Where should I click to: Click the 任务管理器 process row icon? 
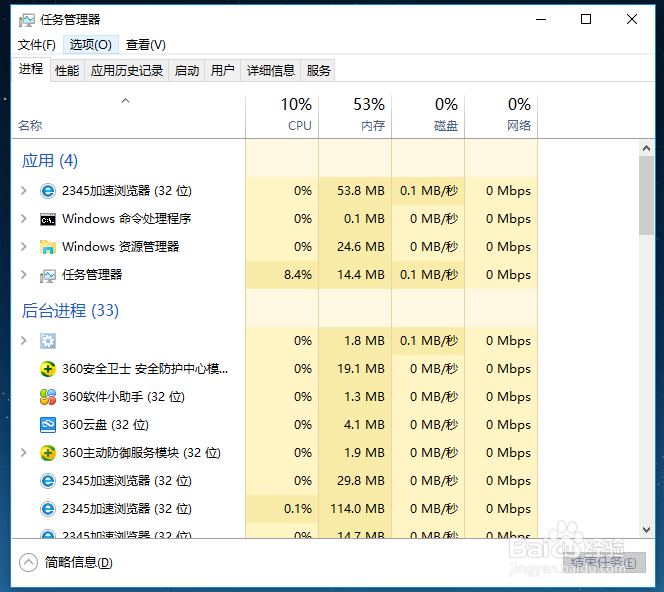pos(48,276)
